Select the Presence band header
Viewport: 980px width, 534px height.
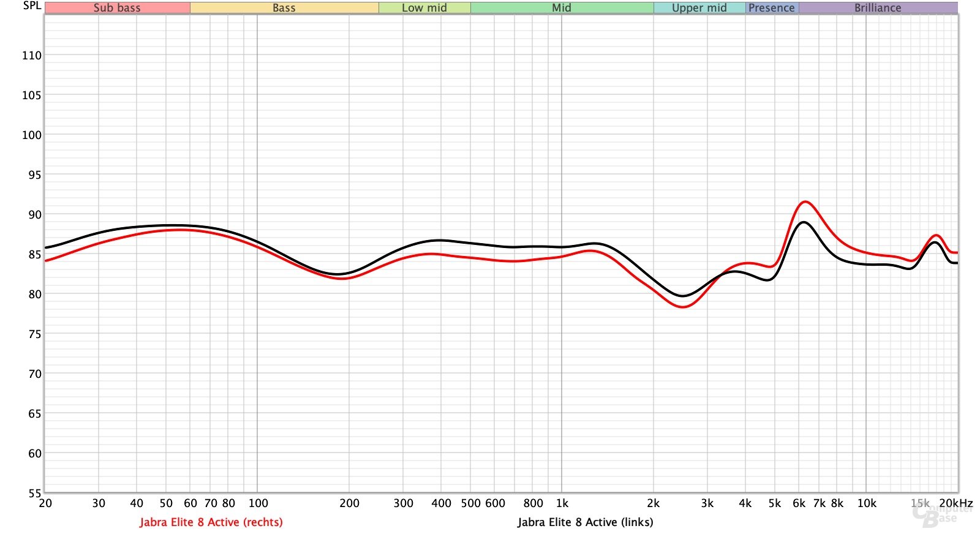pyautogui.click(x=772, y=8)
